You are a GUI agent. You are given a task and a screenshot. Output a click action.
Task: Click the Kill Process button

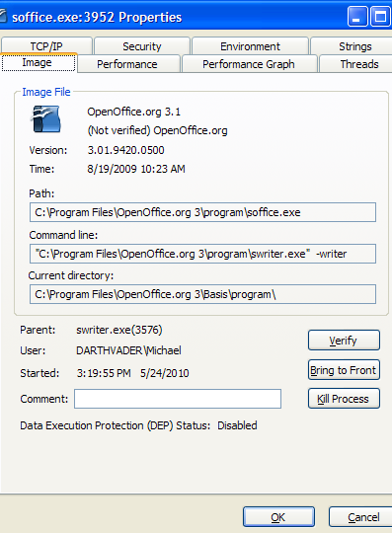344,399
